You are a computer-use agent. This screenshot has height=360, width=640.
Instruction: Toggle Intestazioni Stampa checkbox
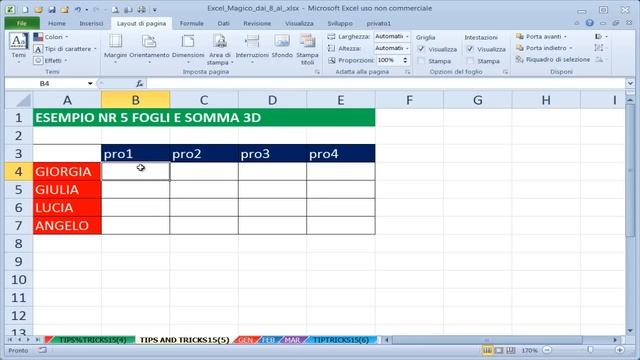click(470, 61)
